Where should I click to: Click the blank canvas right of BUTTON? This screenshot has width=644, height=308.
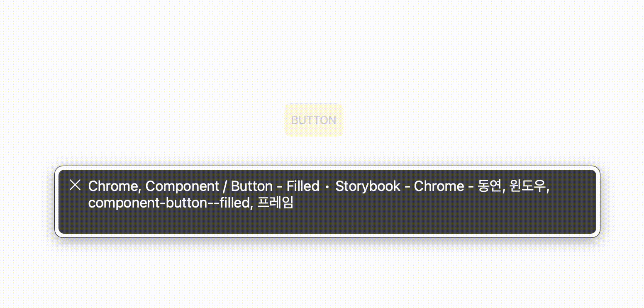pyautogui.click(x=494, y=120)
